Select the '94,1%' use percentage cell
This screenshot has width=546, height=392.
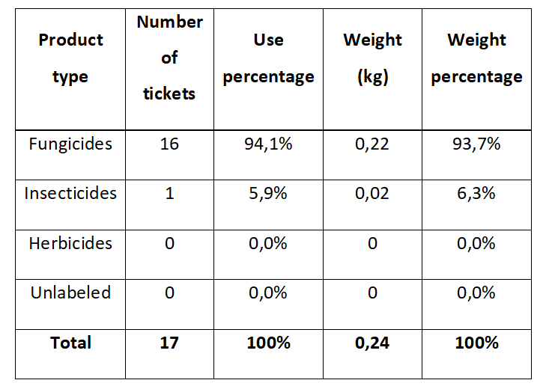point(268,144)
